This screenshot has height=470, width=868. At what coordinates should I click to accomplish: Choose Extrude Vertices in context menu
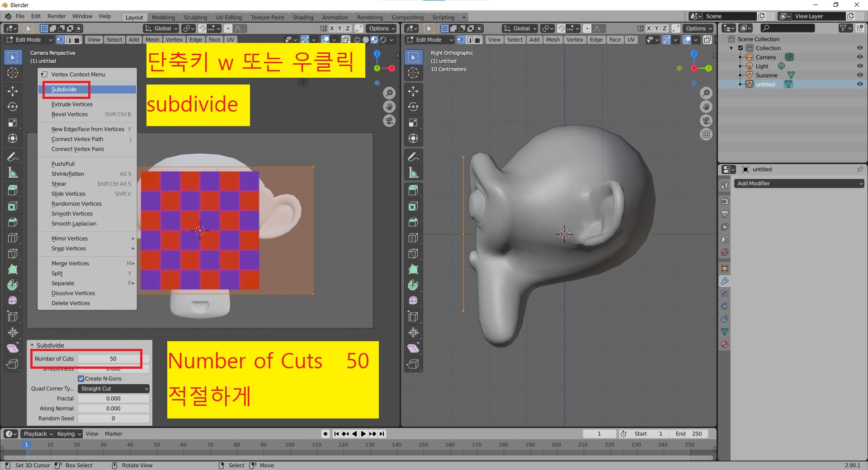88,104
